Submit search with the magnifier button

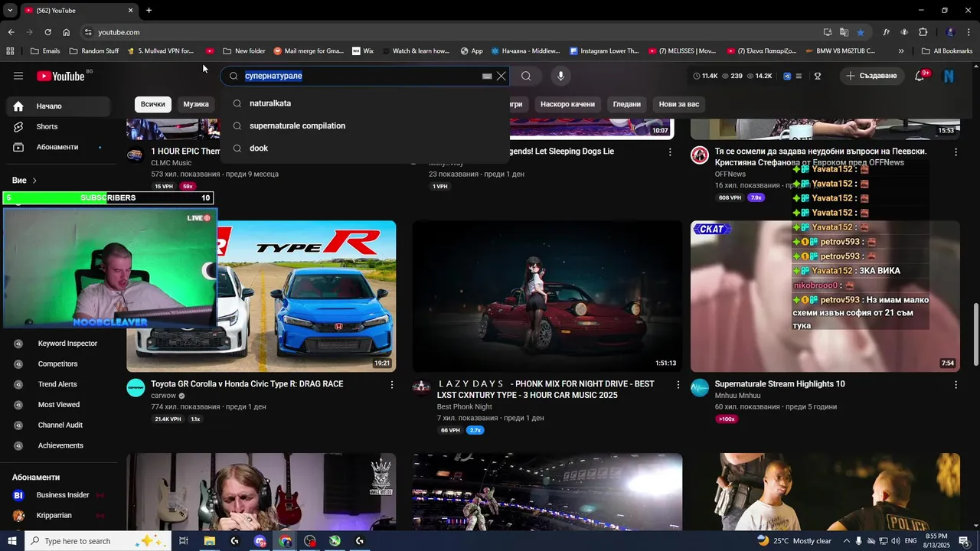526,76
